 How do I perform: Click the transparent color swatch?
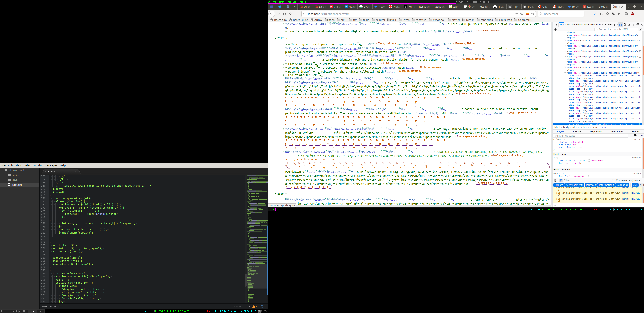pyautogui.click(x=589, y=160)
